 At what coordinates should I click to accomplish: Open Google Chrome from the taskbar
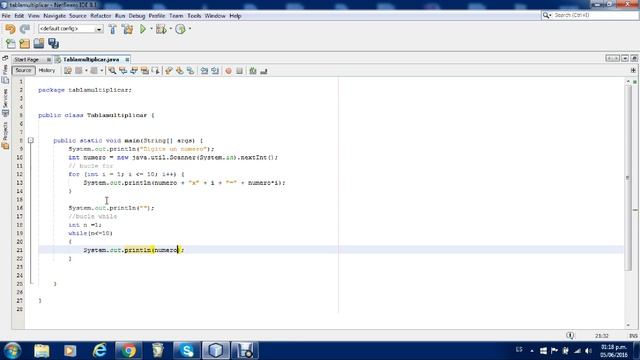click(129, 351)
